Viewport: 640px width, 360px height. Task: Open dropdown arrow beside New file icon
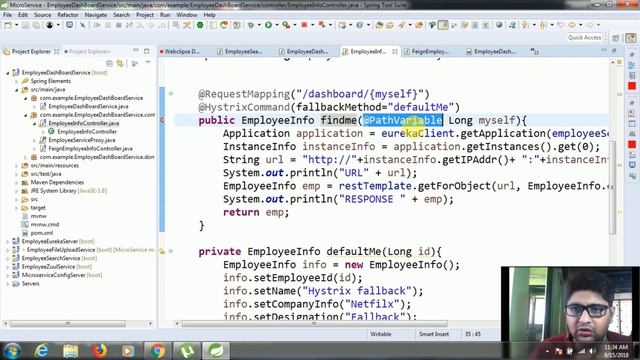[x=16, y=25]
